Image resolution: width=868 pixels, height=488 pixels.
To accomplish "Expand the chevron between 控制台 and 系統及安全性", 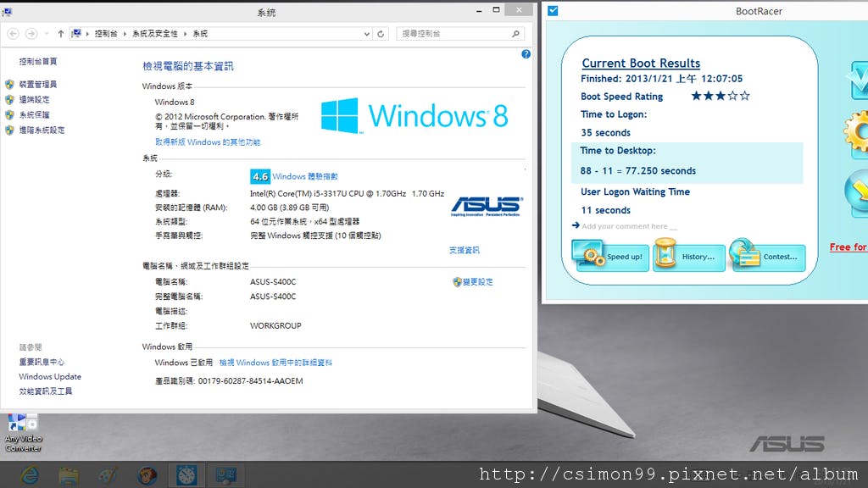I will pos(125,34).
